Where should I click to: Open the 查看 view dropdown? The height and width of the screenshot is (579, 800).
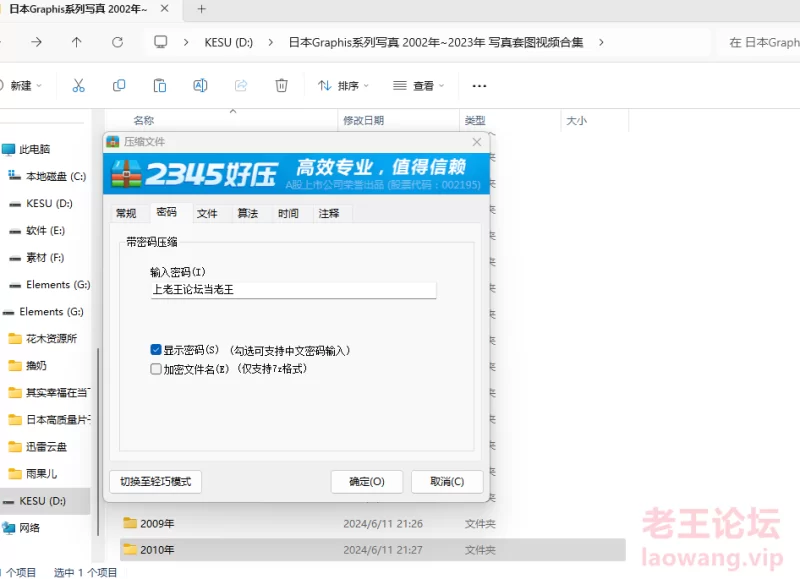pos(418,86)
